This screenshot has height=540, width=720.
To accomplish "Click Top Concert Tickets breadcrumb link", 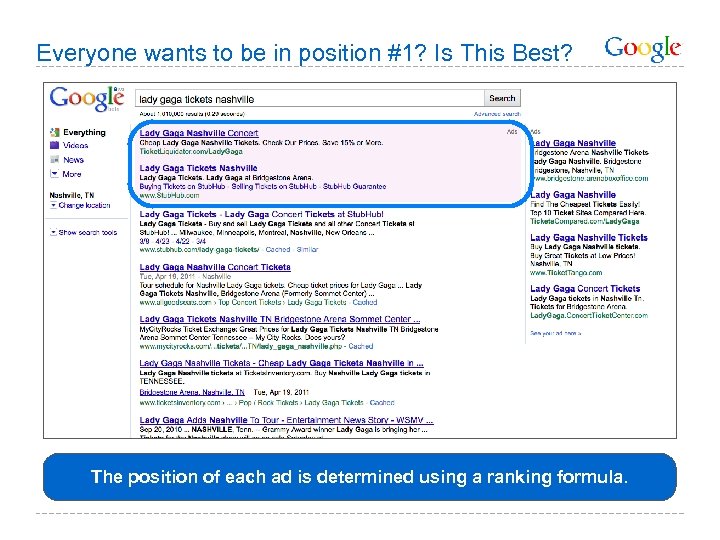I will coord(250,302).
